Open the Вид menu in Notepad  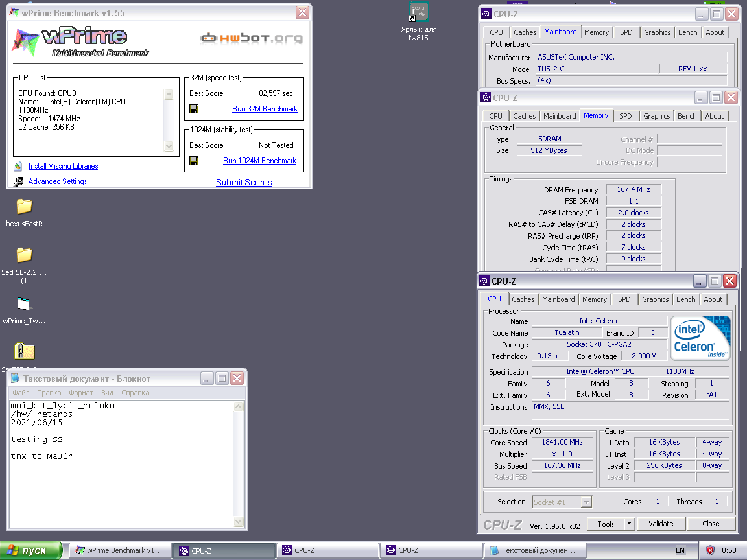click(107, 393)
